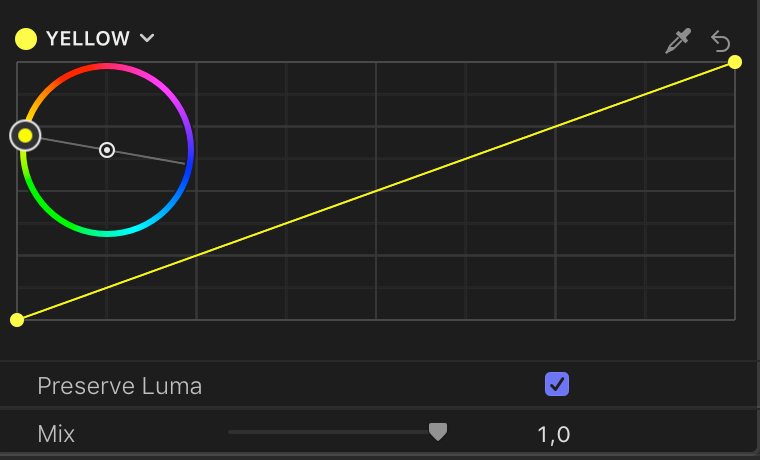Select the bottom-left yellow curve control point
Screen dimensions: 760x460
click(x=17, y=320)
